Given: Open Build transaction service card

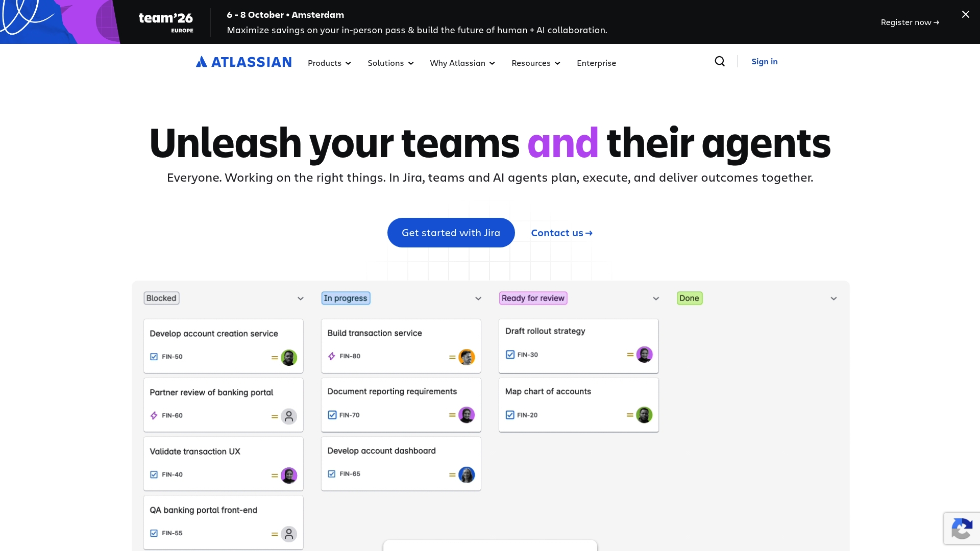Looking at the screenshot, I should (x=401, y=346).
